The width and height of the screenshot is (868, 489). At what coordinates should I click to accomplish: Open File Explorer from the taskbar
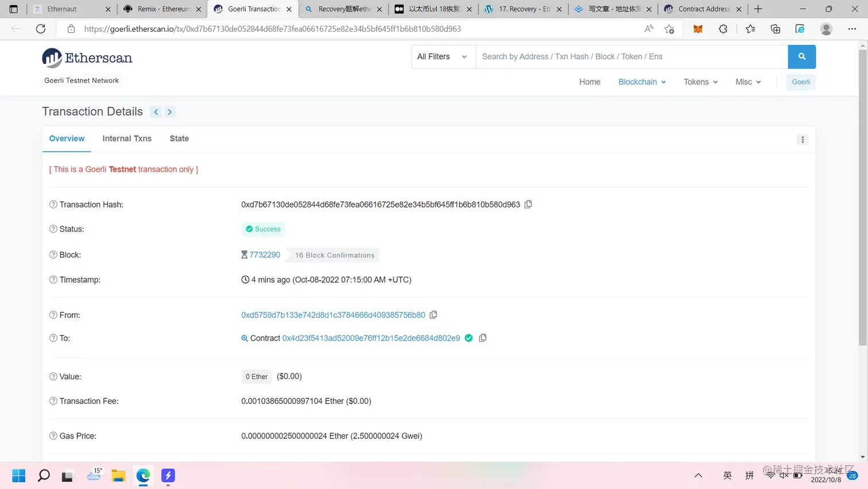[x=118, y=475]
